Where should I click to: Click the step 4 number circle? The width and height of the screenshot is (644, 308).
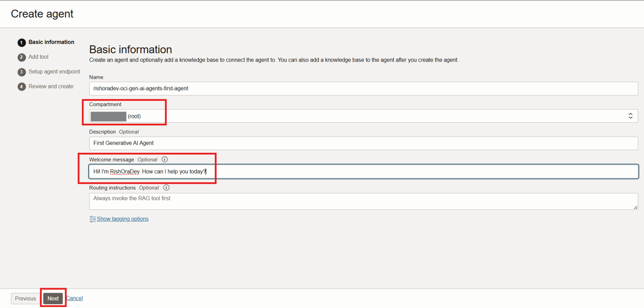click(x=21, y=87)
